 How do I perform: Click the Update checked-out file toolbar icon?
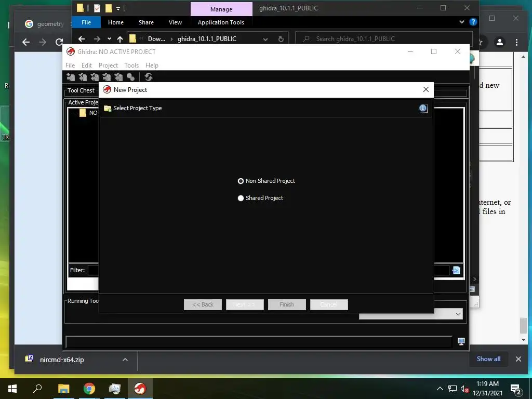pos(95,77)
